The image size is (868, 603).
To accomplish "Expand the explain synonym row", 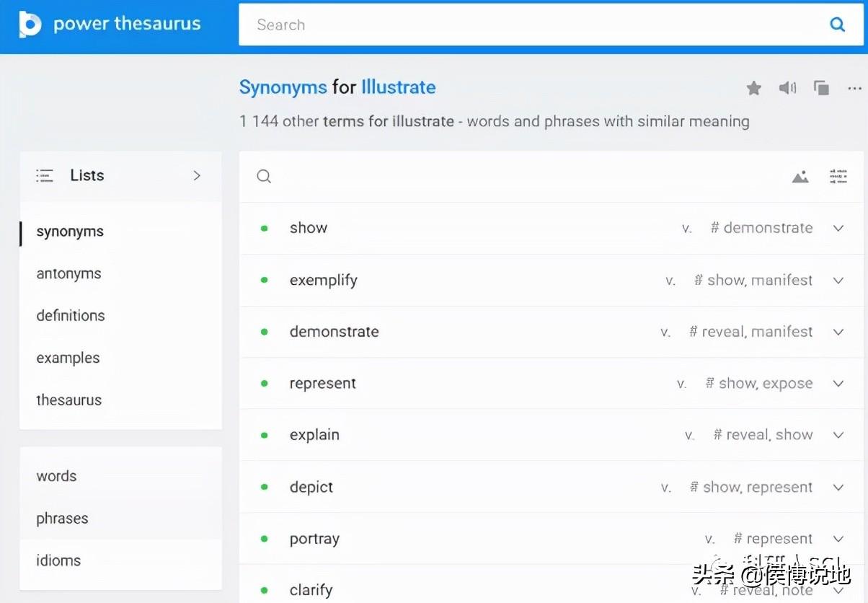I will point(838,435).
